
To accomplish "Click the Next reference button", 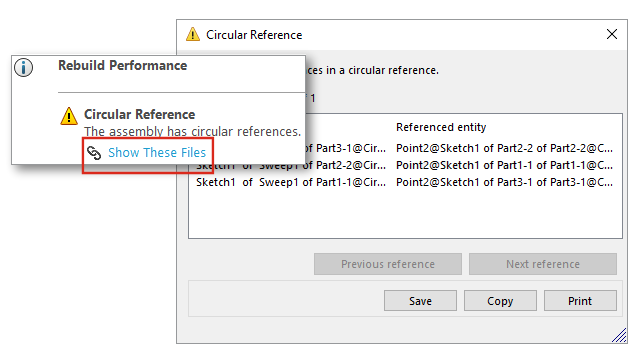I will [543, 264].
